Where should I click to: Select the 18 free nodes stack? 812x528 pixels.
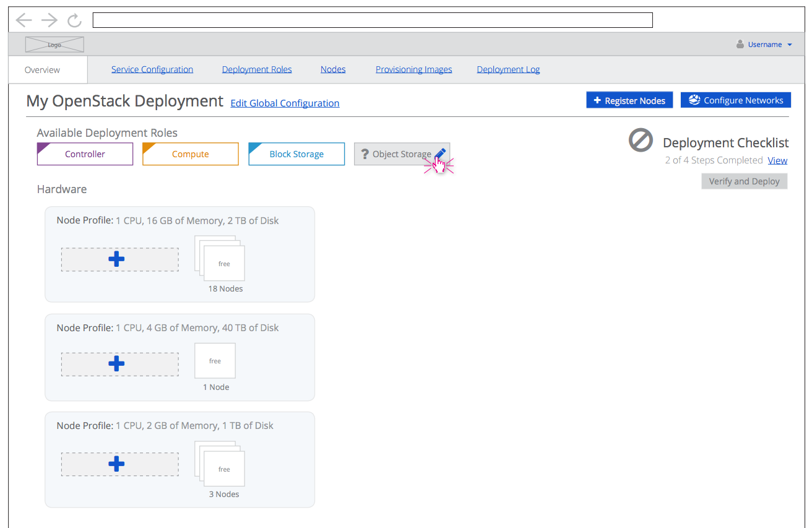tap(220, 258)
